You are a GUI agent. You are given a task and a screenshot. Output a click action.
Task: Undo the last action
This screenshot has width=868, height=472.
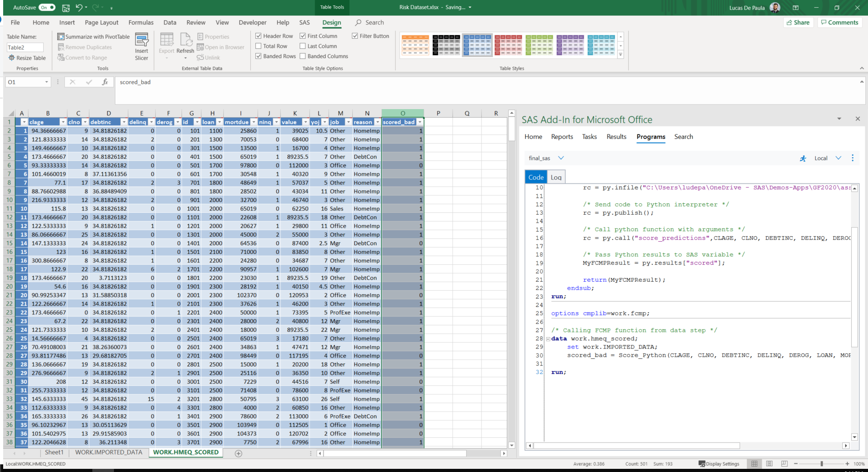79,8
